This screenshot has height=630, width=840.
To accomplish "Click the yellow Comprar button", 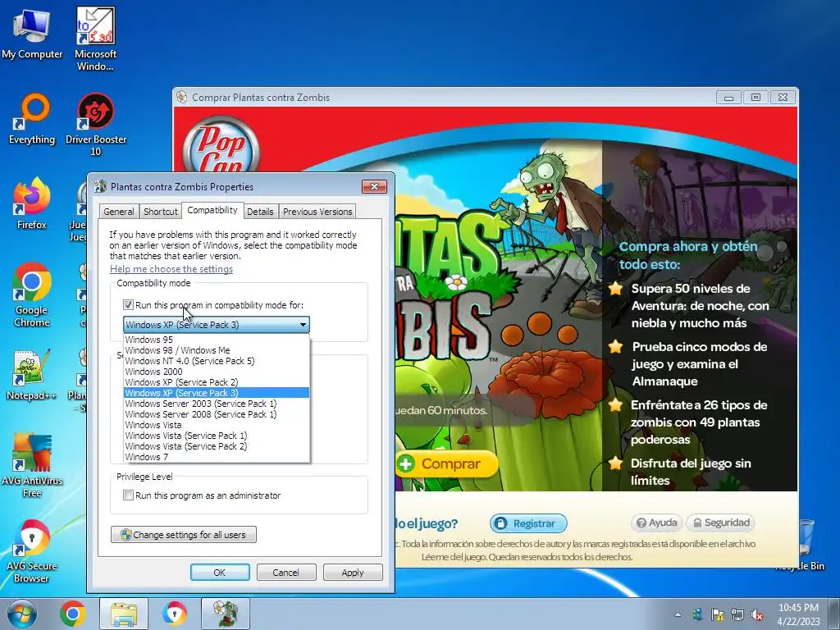I will (447, 464).
